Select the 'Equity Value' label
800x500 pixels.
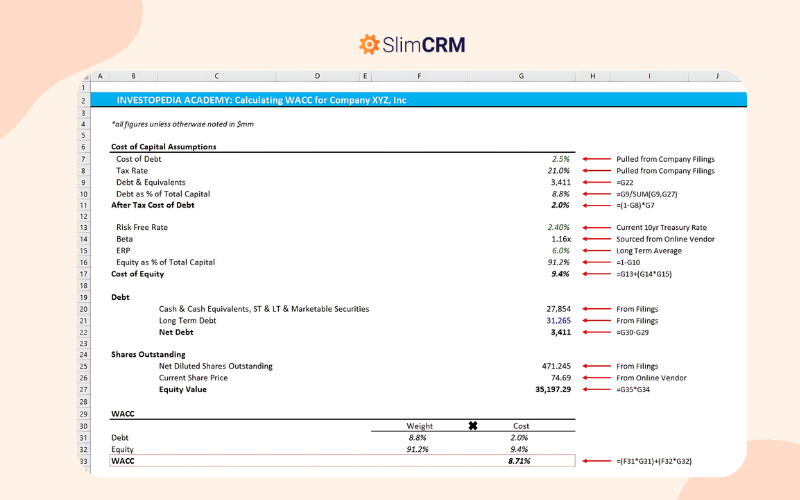coord(183,389)
